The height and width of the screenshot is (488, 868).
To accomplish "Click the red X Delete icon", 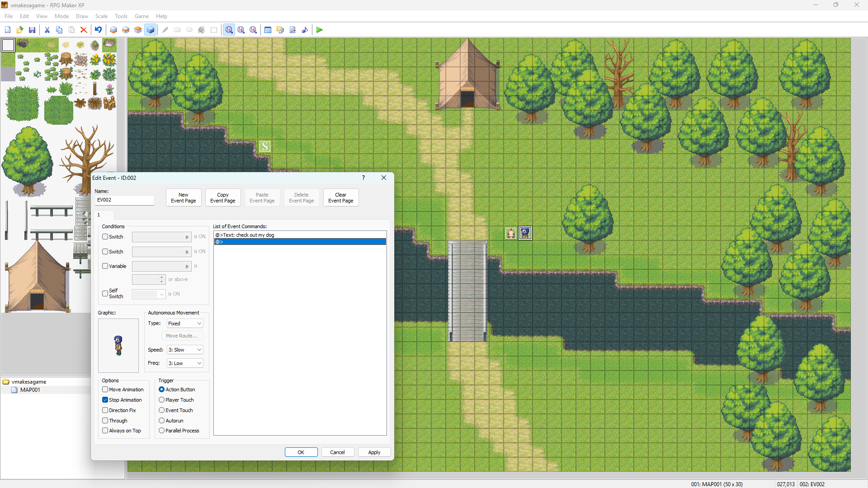I will tap(84, 30).
